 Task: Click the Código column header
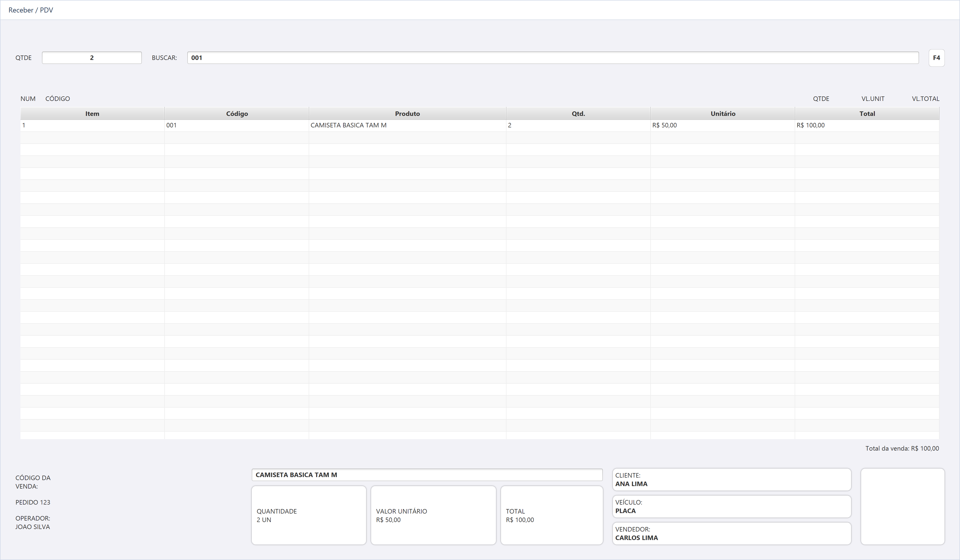click(237, 114)
